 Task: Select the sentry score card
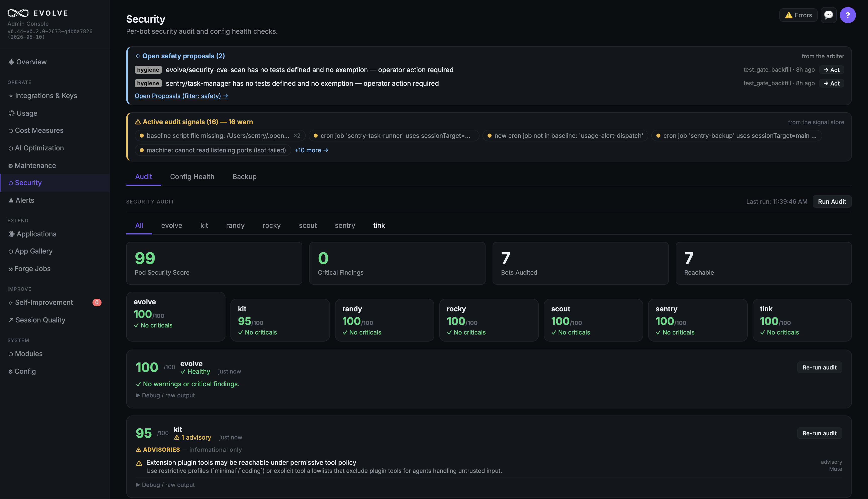click(x=698, y=320)
